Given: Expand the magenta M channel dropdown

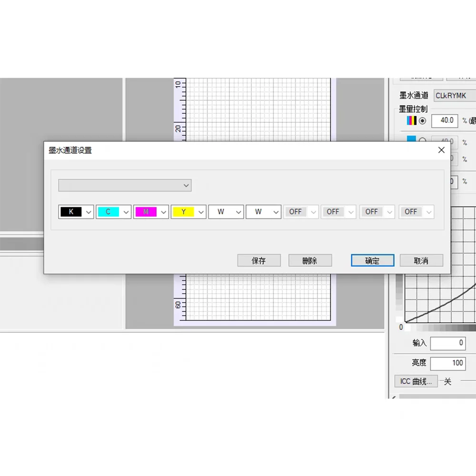Looking at the screenshot, I should (x=164, y=212).
